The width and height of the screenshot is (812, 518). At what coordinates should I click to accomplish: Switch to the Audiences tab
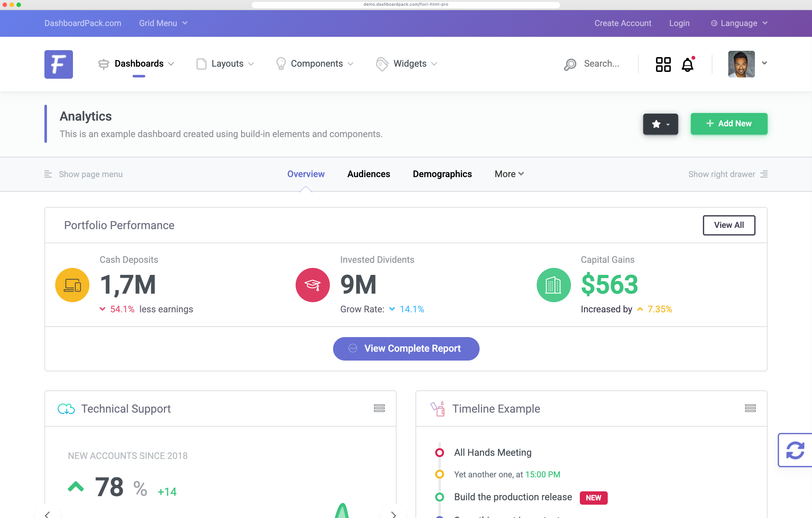pos(369,174)
